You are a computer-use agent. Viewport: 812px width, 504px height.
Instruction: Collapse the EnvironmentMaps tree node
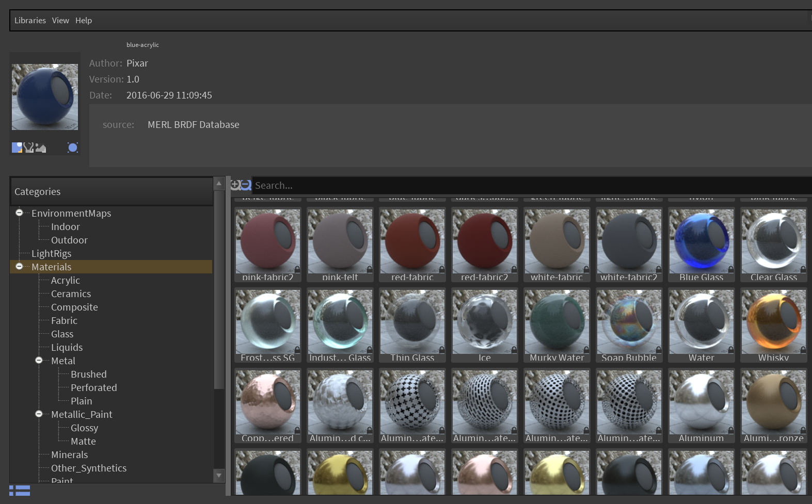click(19, 213)
